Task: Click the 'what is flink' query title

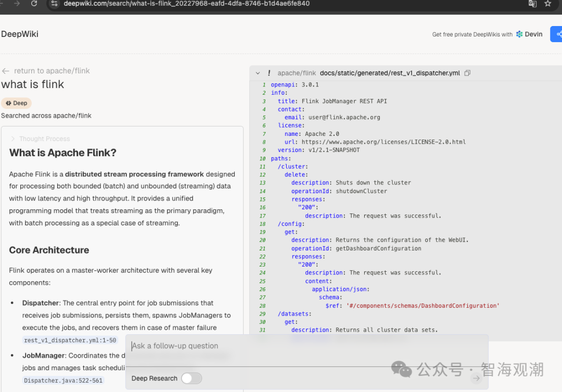Action: (33, 84)
